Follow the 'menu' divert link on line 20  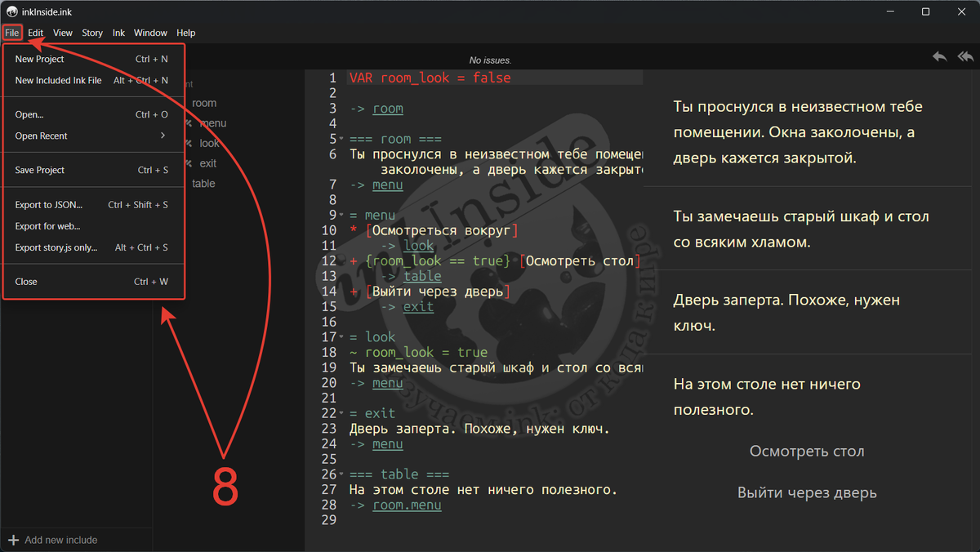click(x=388, y=382)
